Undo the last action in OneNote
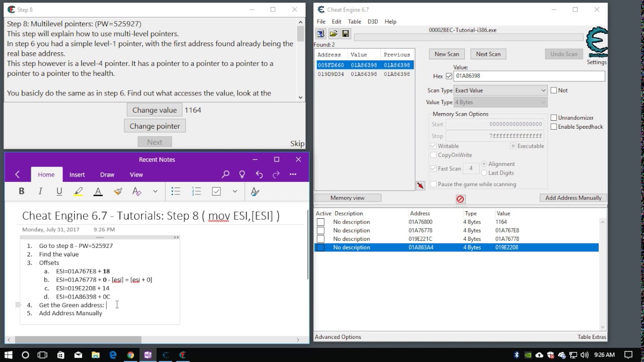Viewport: 644px width, 362px height. (259, 174)
